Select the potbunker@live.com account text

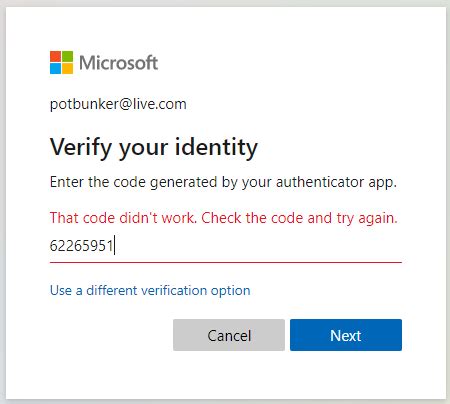click(x=118, y=104)
